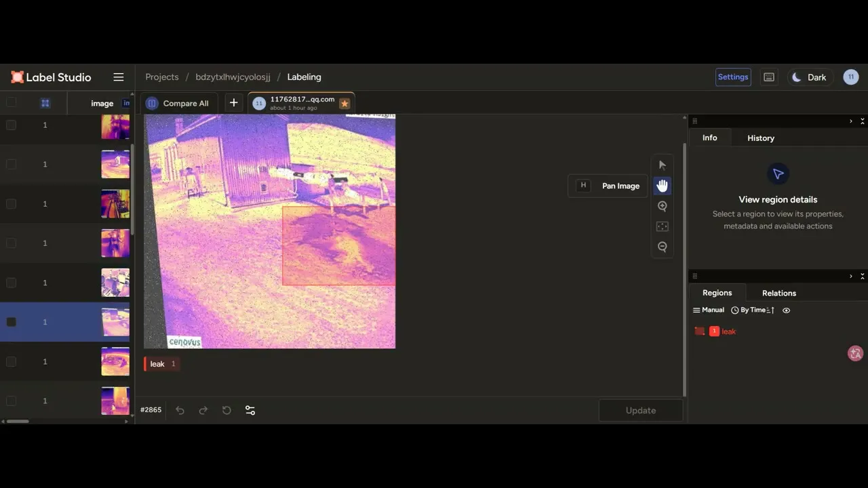Toggle the Dark theme switch
This screenshot has height=488, width=868.
[810, 77]
